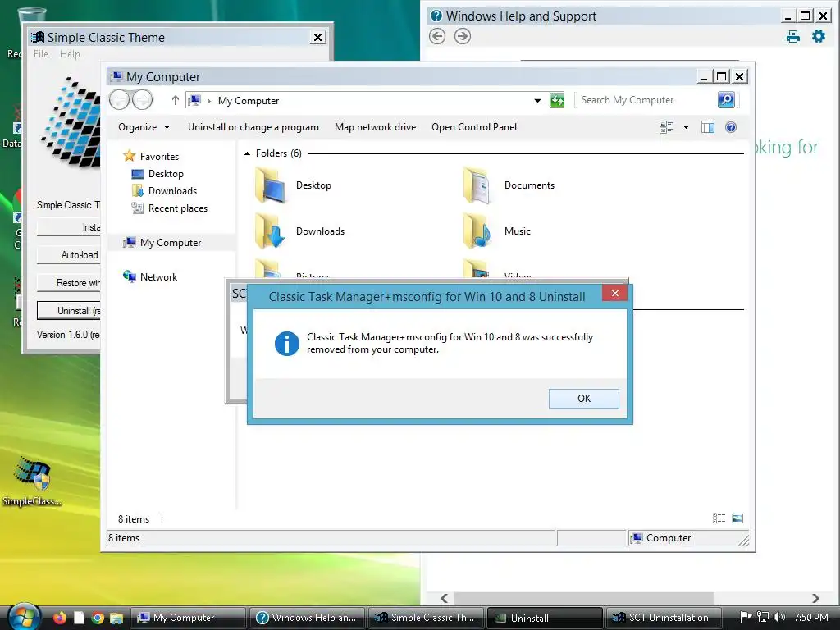The image size is (840, 630).
Task: Click the My Computer breadcrumb in address bar
Action: click(249, 101)
